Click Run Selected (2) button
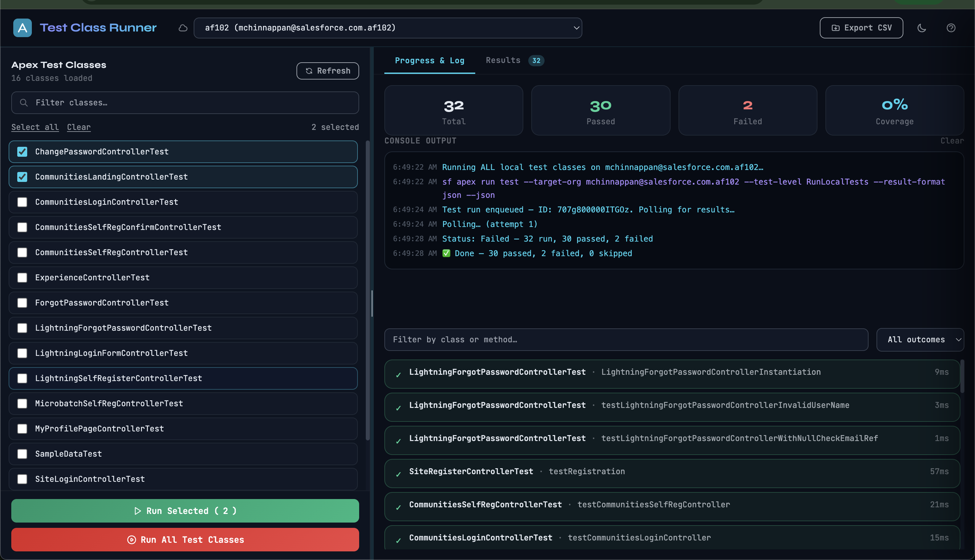This screenshot has height=560, width=975. [185, 511]
